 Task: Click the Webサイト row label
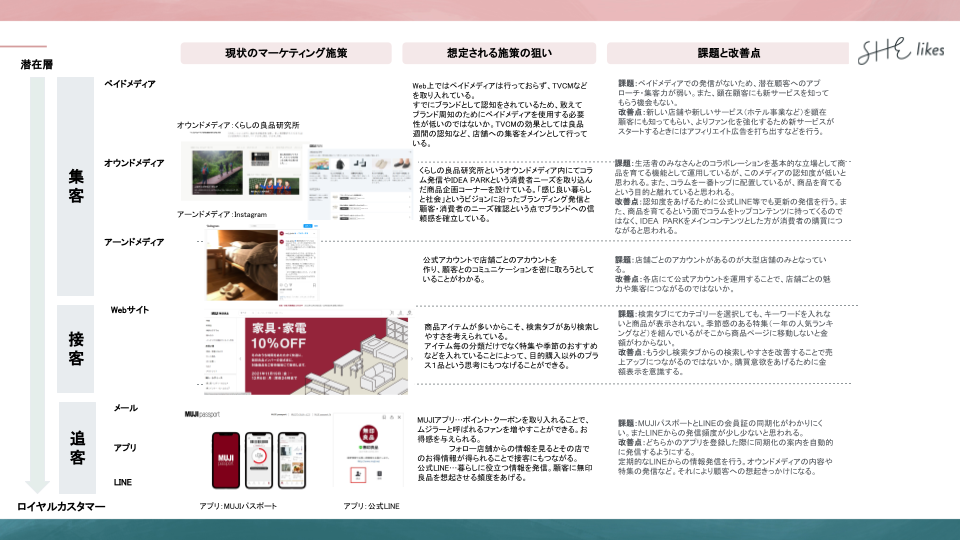(130, 310)
